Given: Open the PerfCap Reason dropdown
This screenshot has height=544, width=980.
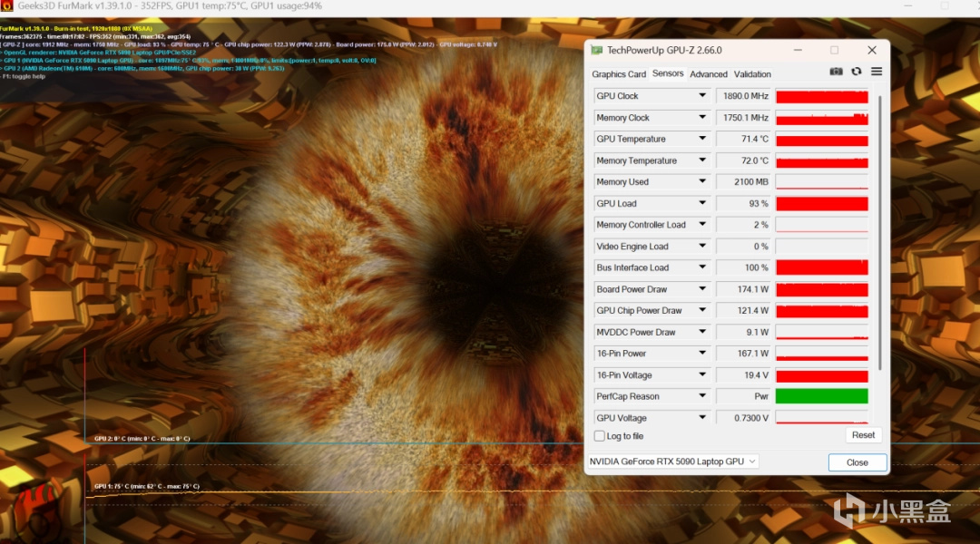Looking at the screenshot, I should point(701,396).
